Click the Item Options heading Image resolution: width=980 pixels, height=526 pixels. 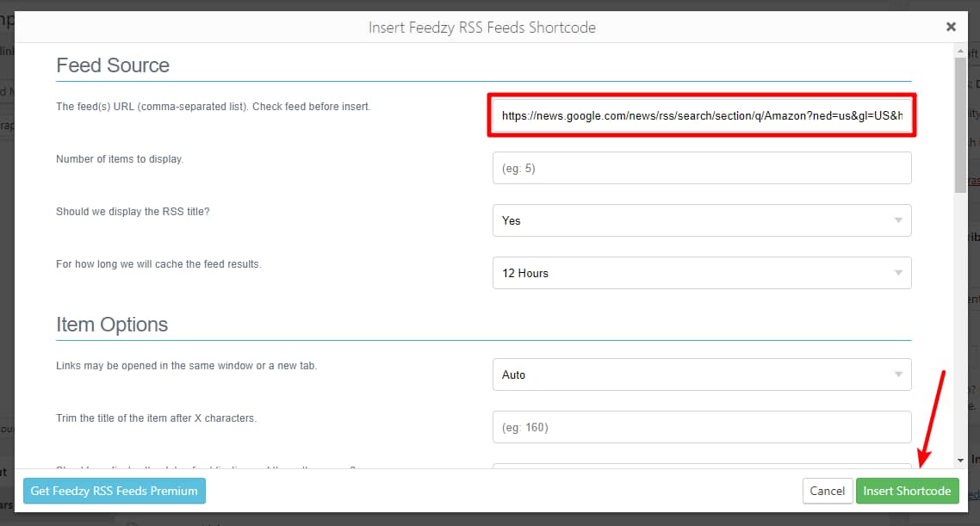112,325
